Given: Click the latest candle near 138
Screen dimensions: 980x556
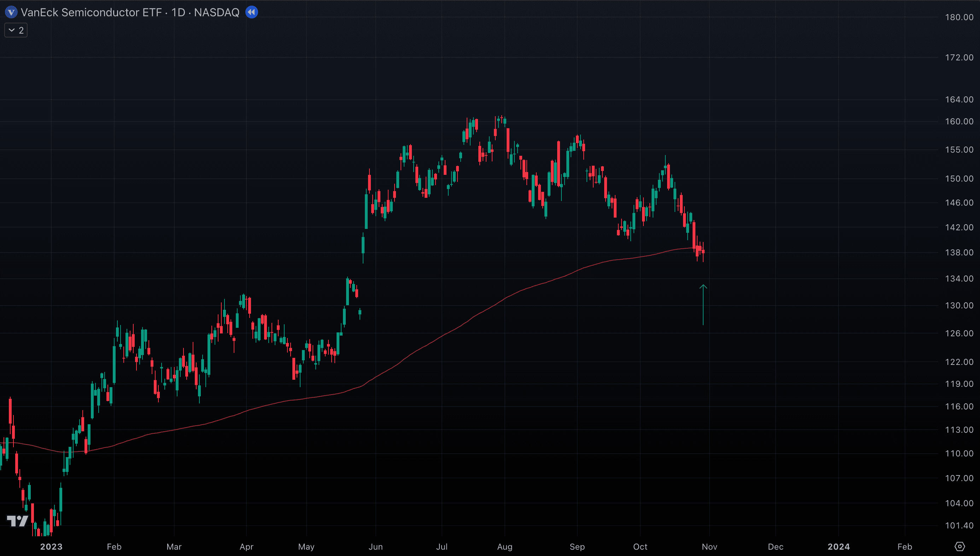Looking at the screenshot, I should point(703,251).
